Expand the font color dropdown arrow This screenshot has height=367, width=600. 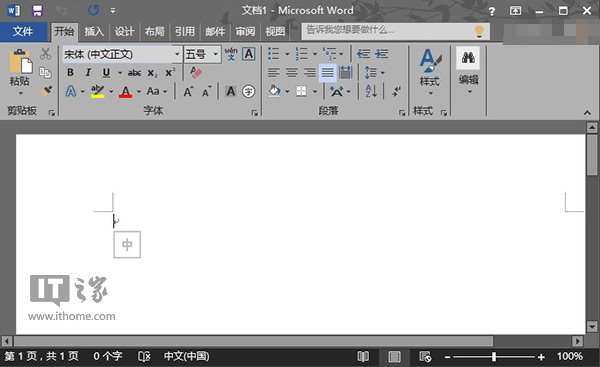139,91
